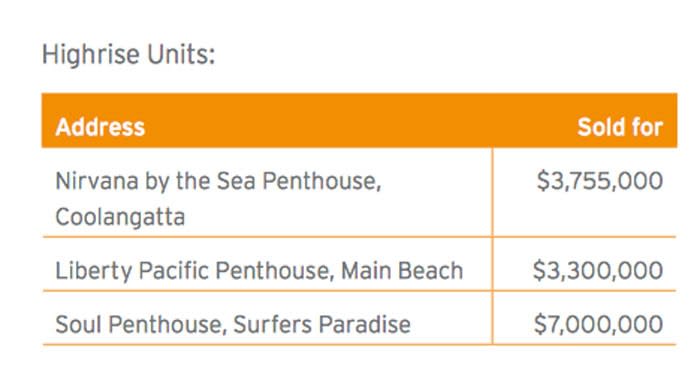The width and height of the screenshot is (700, 377).
Task: Click the word Pacific in second row
Action: [x=174, y=271]
